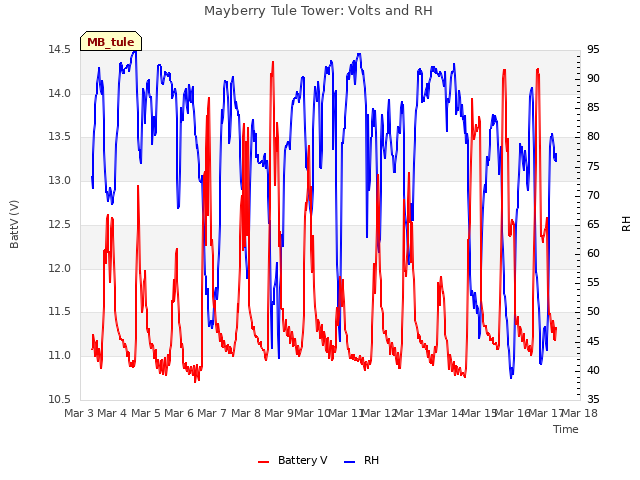Click the 90 RH tick label
The image size is (640, 480).
tap(593, 79)
